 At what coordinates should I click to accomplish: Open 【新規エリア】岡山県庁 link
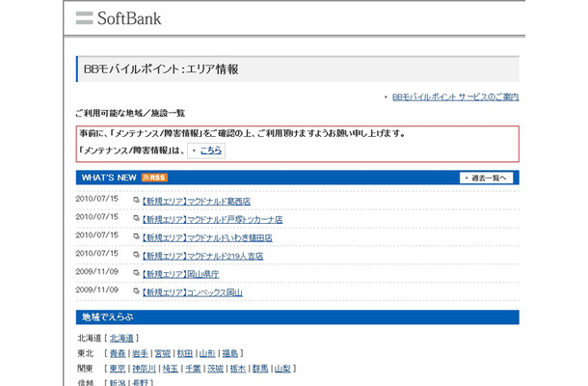(x=180, y=274)
